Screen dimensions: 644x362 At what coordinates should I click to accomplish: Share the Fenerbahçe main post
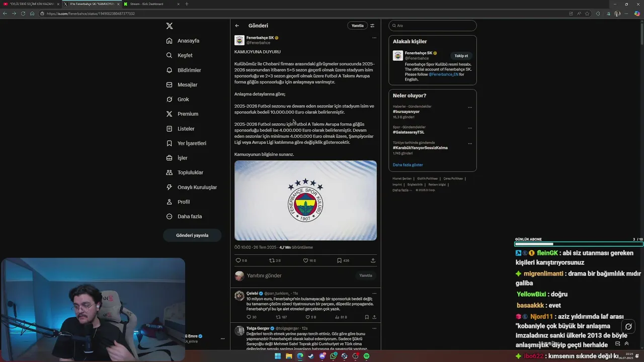coord(373,260)
